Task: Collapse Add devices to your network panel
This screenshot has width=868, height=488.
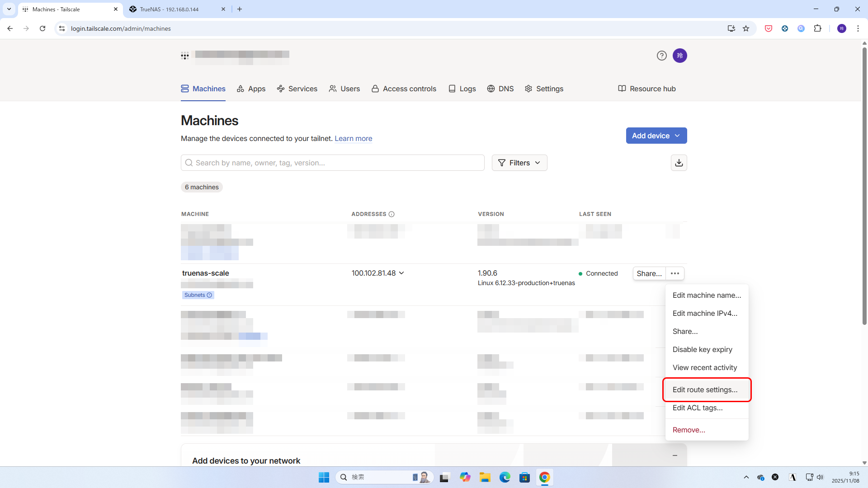Action: 675,455
